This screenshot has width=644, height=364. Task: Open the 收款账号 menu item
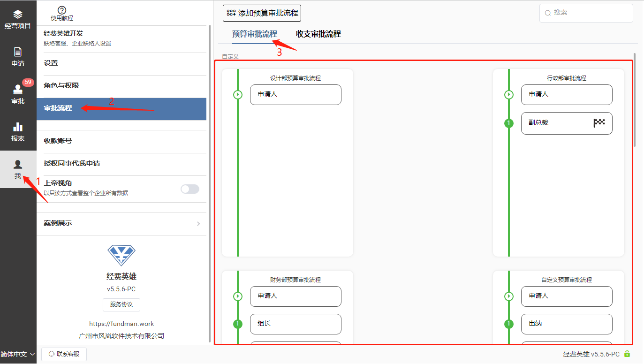[x=121, y=141]
